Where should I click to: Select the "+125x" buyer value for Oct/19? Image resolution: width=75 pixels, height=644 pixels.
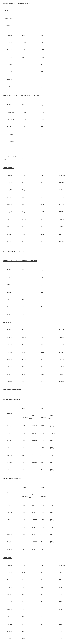(42, 50)
